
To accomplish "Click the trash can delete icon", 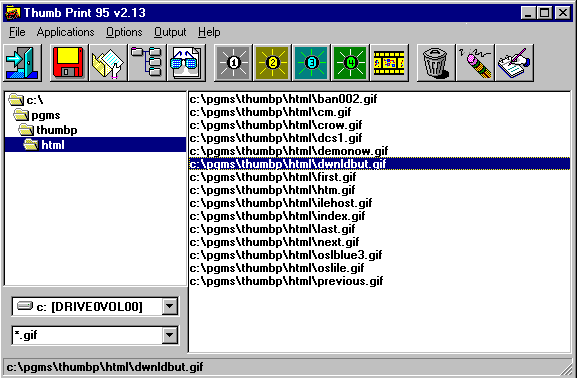I will (436, 63).
